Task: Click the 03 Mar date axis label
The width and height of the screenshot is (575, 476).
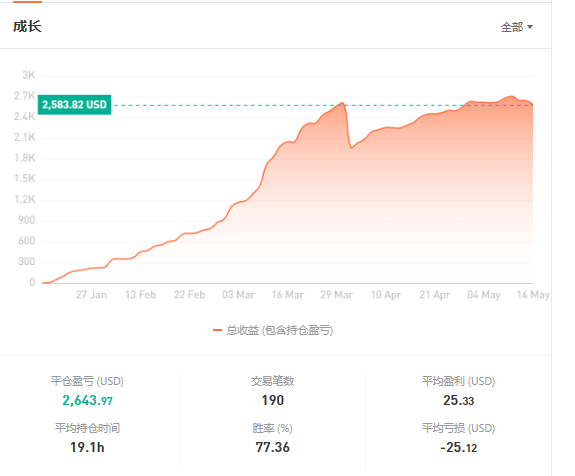Action: coord(238,295)
